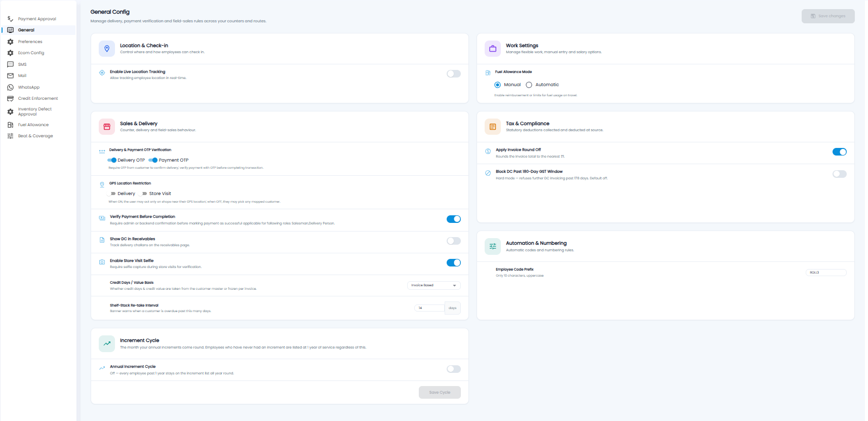Image resolution: width=868 pixels, height=421 pixels.
Task: Disable Enable Store Visit Selfie switch
Action: click(x=454, y=262)
